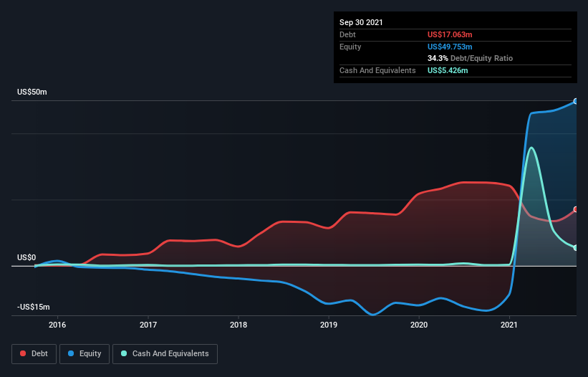588x377 pixels.
Task: Click the Sep 30 2021 tooltip date
Action: coord(361,22)
